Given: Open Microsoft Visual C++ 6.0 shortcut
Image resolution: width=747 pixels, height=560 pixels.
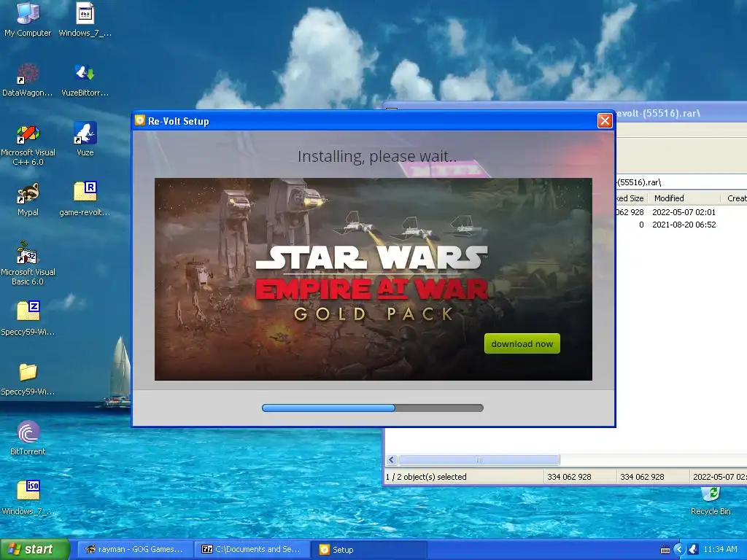Looking at the screenshot, I should tap(28, 145).
